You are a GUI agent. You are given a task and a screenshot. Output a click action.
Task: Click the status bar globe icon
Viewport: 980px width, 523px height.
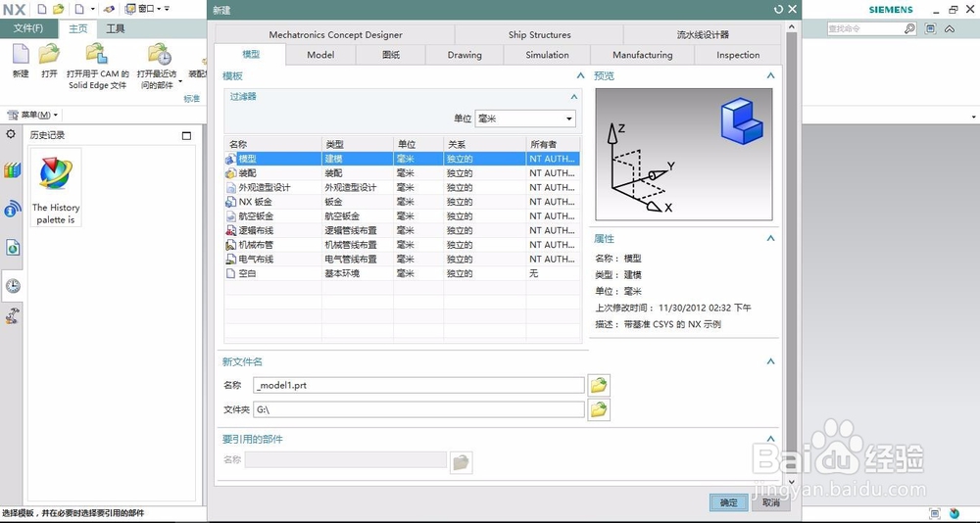(954, 513)
